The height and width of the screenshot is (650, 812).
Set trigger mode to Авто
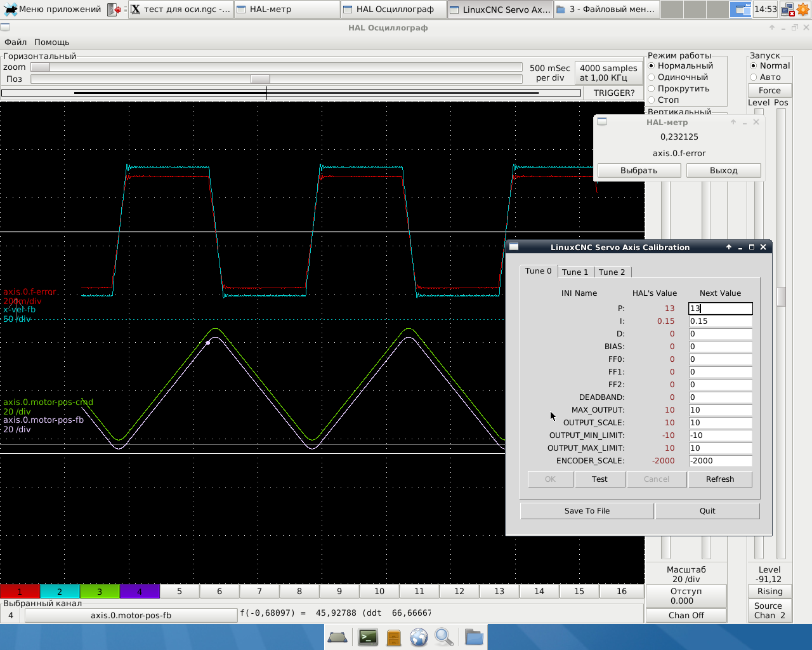click(x=754, y=77)
